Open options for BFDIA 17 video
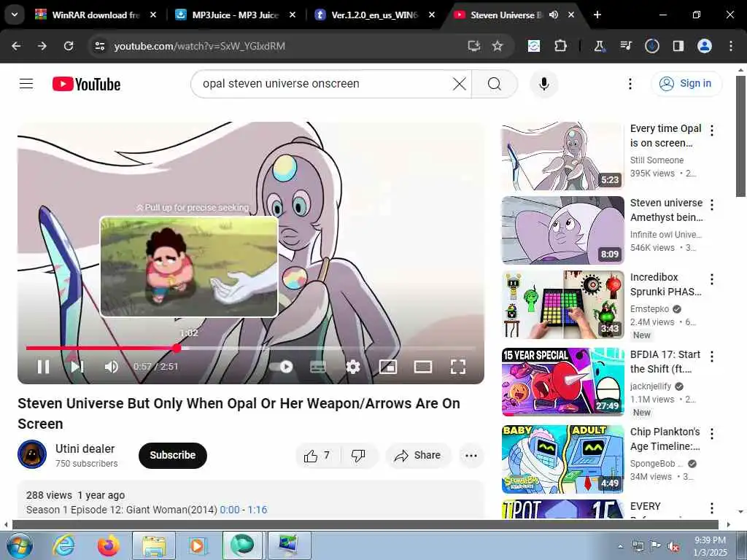747x560 pixels. tap(712, 356)
